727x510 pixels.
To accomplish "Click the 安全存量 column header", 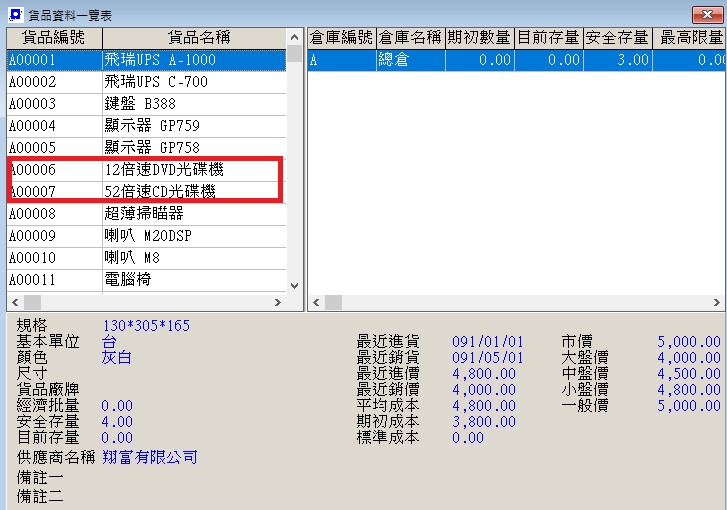I will coord(618,38).
